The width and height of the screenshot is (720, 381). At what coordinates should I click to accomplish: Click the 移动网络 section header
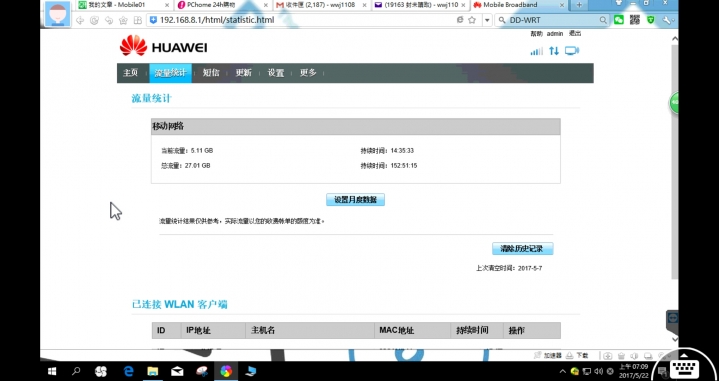[x=356, y=126]
